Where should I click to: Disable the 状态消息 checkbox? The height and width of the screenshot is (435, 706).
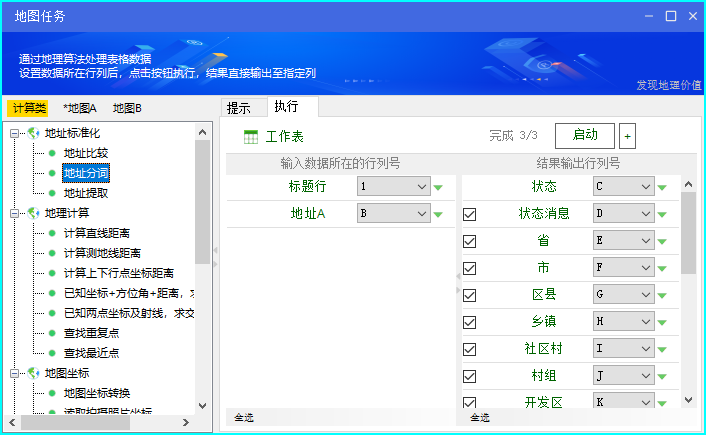click(x=470, y=214)
